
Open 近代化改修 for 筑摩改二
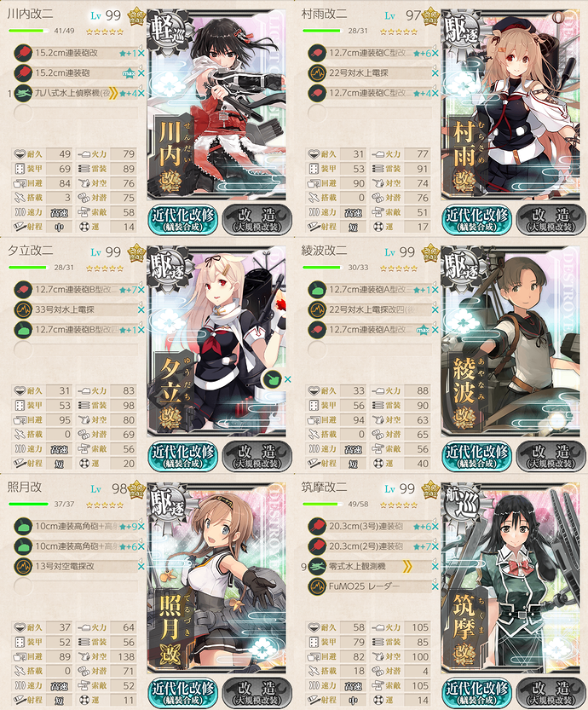(x=476, y=692)
